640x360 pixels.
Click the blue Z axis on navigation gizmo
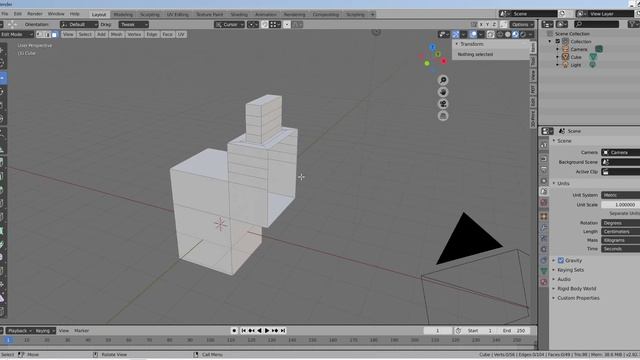tap(433, 47)
